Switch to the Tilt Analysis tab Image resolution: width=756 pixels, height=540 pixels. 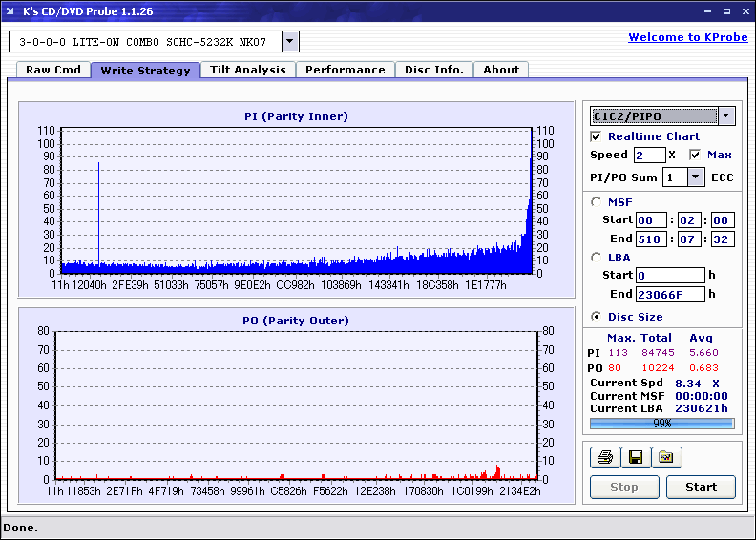coord(247,70)
